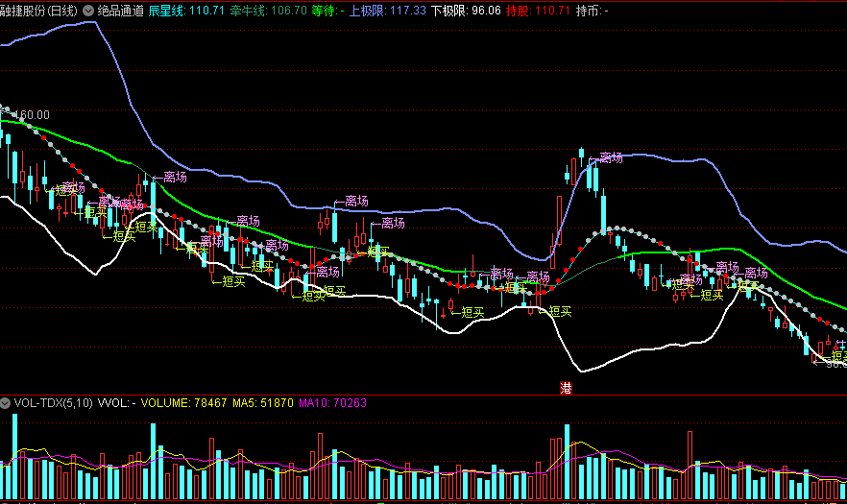Click the 160.00 price label
The width and height of the screenshot is (847, 504).
tap(33, 115)
